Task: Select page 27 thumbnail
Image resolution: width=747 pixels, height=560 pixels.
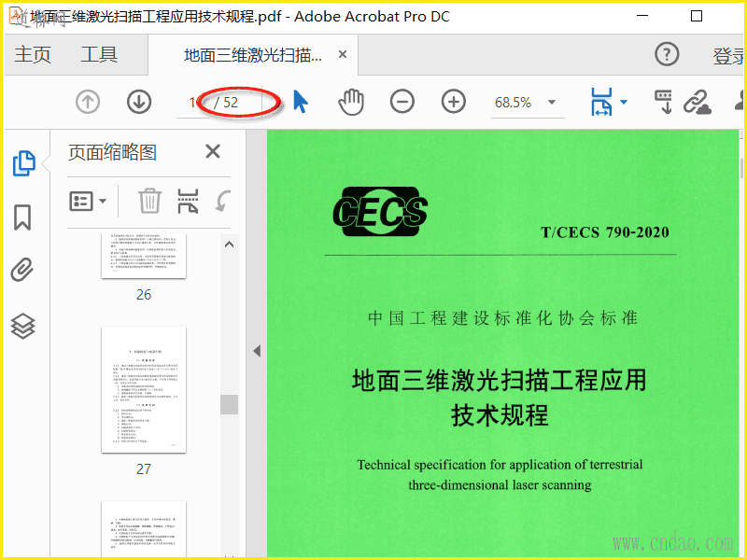Action: [144, 389]
